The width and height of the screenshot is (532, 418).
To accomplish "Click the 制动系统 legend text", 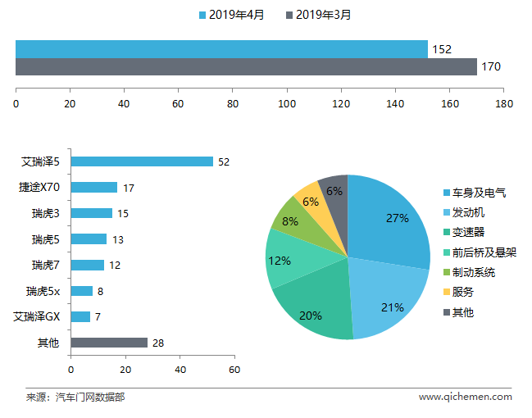I will (474, 272).
